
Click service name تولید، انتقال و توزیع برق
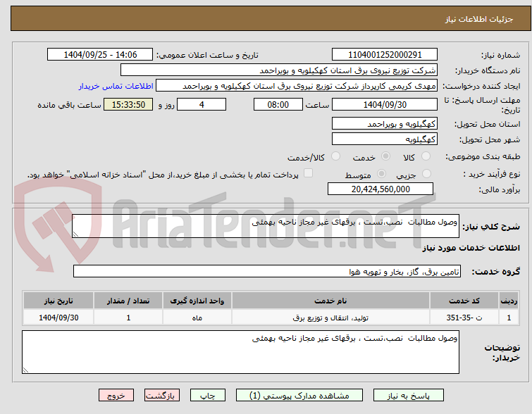pos(330,318)
